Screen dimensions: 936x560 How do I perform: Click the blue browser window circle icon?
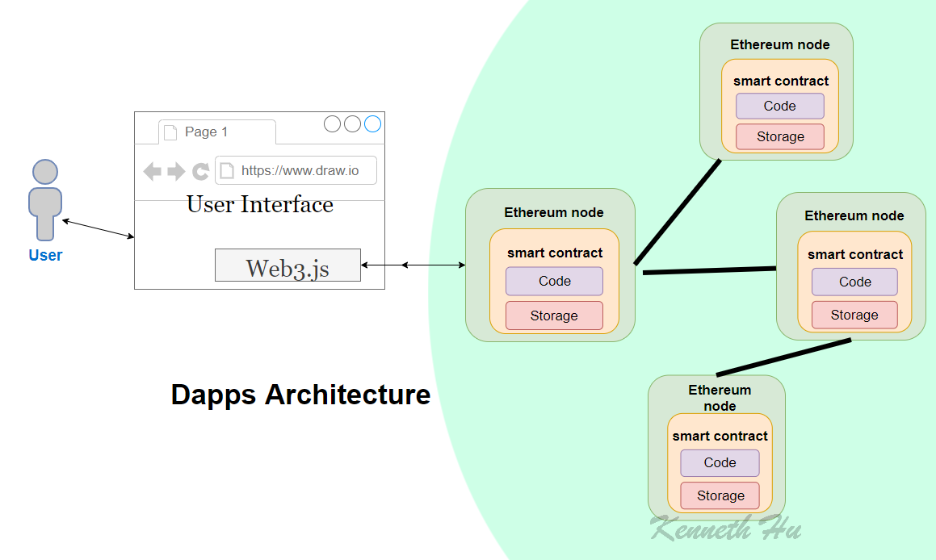tap(371, 123)
